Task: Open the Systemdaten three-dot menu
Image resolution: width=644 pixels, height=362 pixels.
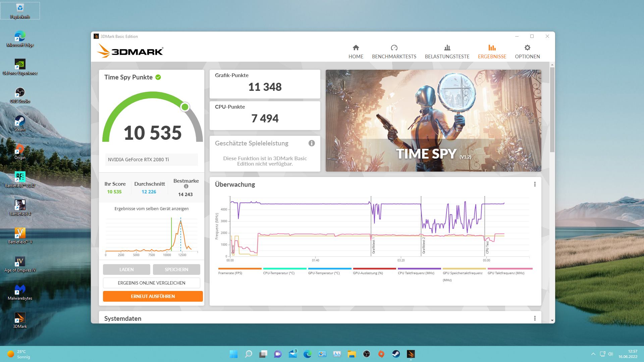Action: click(x=535, y=318)
